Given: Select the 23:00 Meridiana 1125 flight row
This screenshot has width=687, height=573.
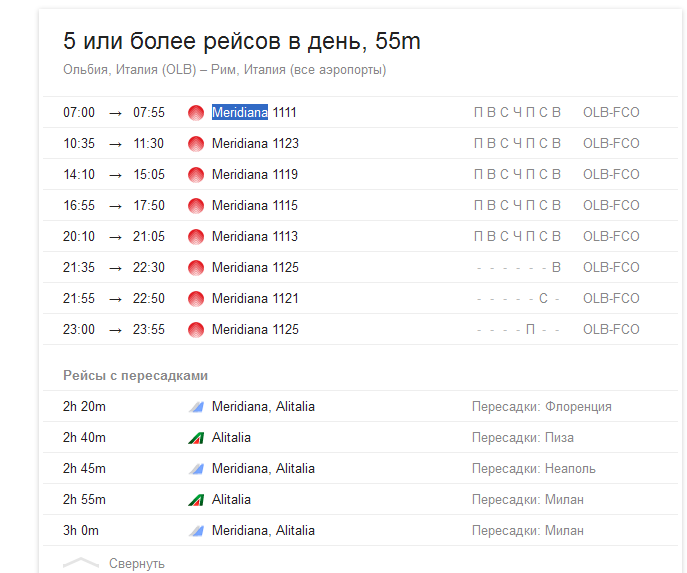Looking at the screenshot, I should 254,330.
